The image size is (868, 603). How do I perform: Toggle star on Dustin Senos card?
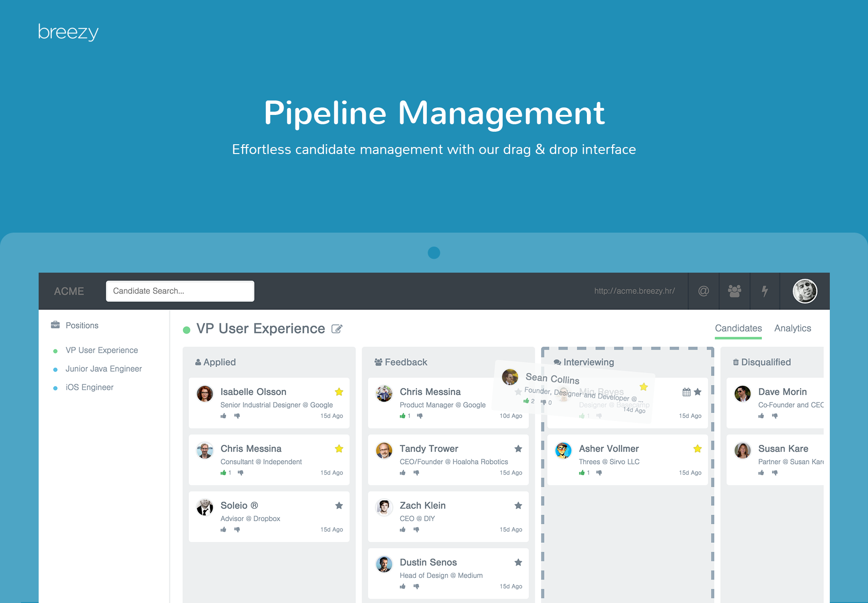tap(518, 562)
